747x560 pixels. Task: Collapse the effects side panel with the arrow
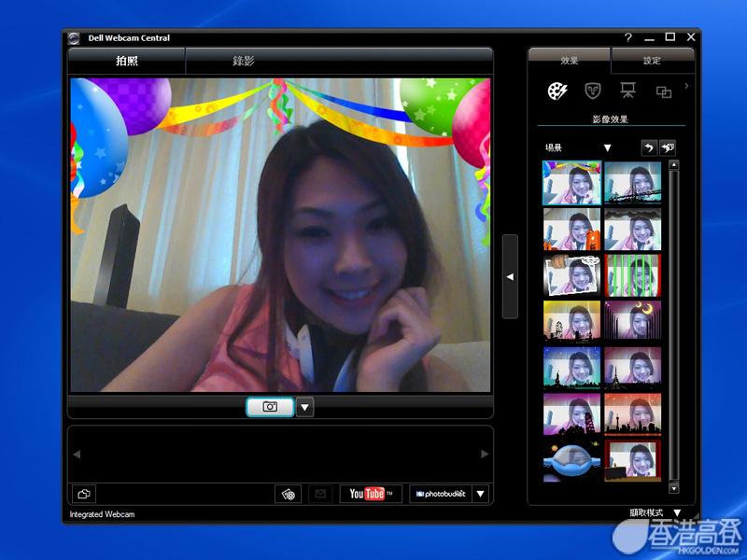[510, 276]
